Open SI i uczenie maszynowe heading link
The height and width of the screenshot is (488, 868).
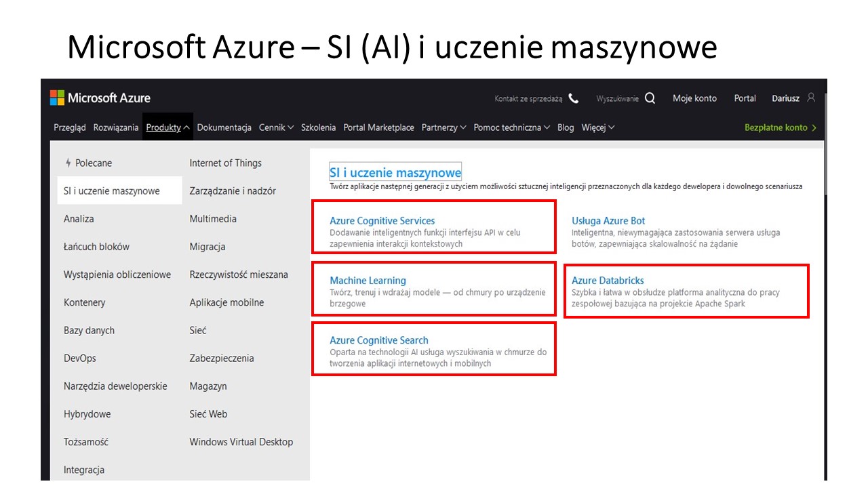tap(395, 172)
